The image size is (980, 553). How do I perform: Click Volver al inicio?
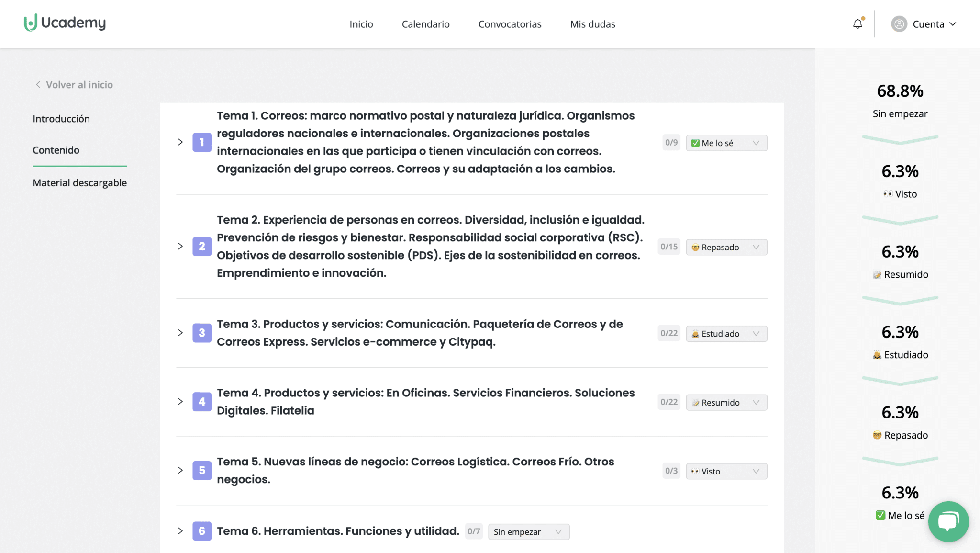click(79, 84)
